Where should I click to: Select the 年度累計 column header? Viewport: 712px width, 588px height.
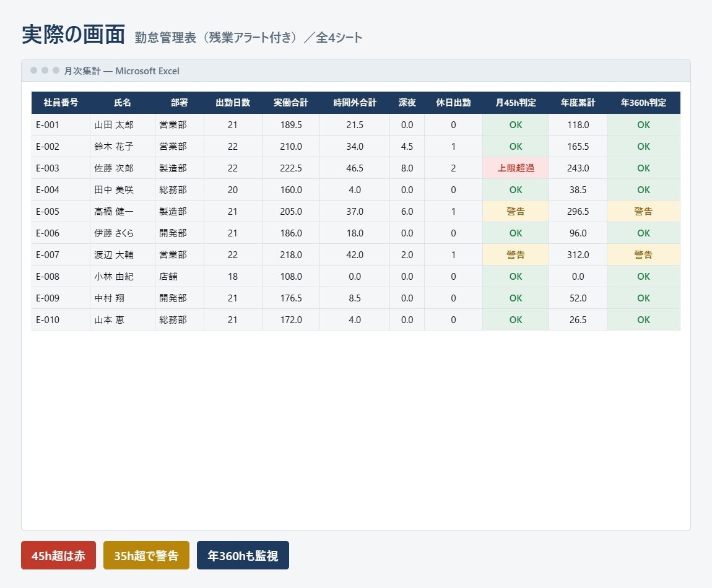(578, 103)
